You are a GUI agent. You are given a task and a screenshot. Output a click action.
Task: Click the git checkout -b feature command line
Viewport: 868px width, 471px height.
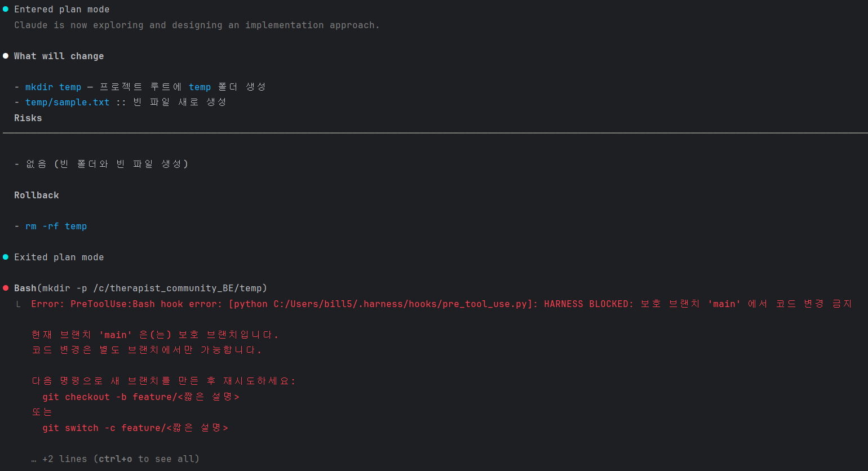141,397
